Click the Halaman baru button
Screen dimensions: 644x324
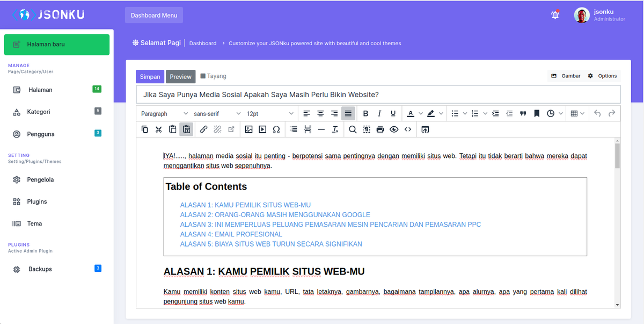[x=57, y=45]
